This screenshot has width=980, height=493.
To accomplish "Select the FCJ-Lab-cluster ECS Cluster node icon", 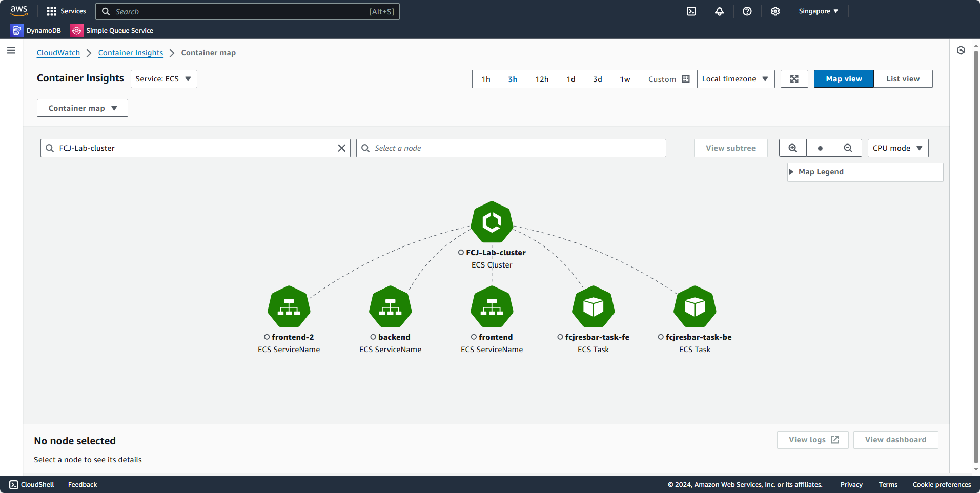I will [492, 222].
